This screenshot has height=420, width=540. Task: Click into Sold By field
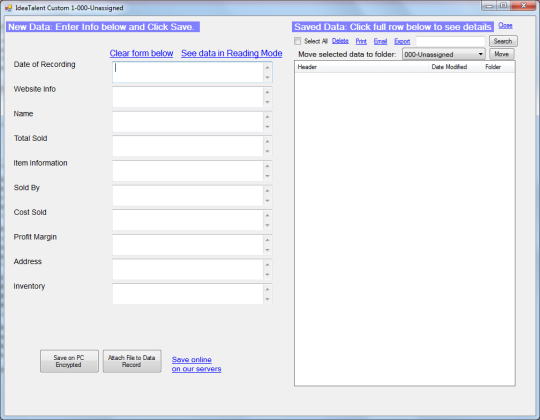tap(188, 196)
